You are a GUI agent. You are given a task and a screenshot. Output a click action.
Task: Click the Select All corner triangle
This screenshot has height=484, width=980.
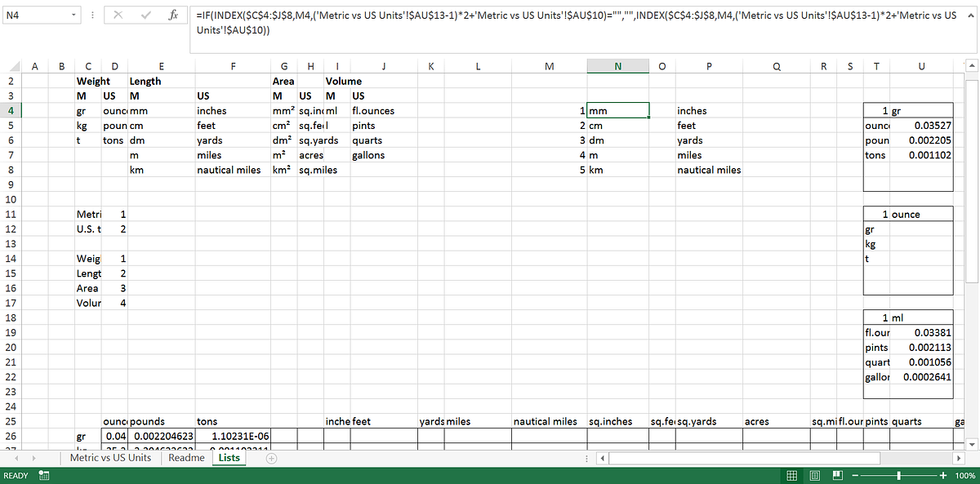pyautogui.click(x=14, y=67)
